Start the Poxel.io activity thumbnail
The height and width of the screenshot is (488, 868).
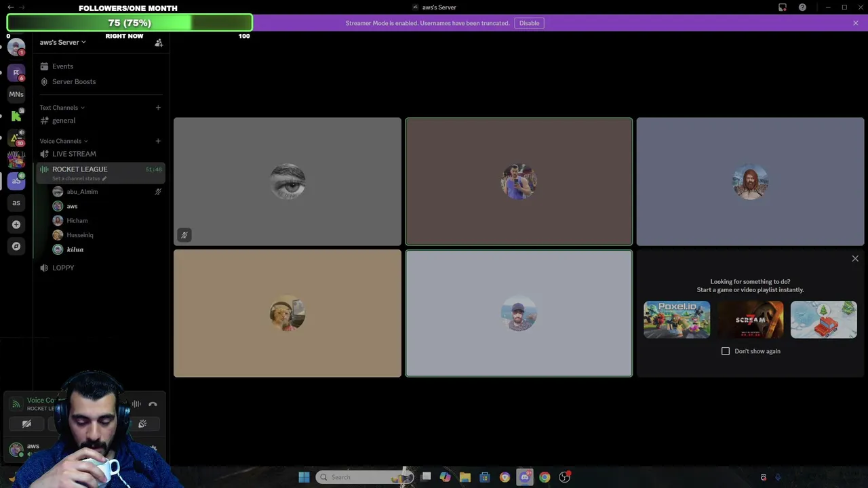[x=677, y=319]
